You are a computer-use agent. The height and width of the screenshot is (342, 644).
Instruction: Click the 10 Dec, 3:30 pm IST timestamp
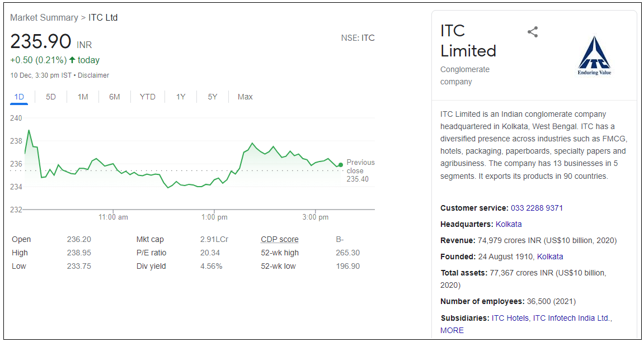pyautogui.click(x=41, y=75)
